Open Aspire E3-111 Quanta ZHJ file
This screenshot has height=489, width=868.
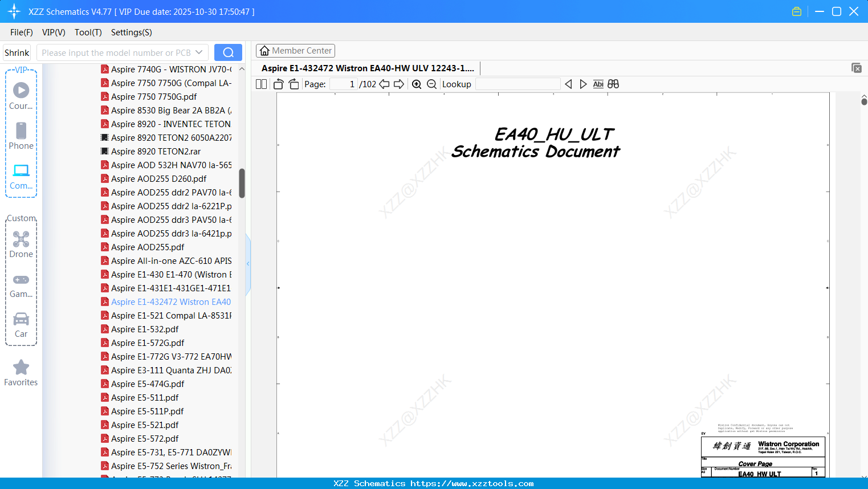[166, 370]
